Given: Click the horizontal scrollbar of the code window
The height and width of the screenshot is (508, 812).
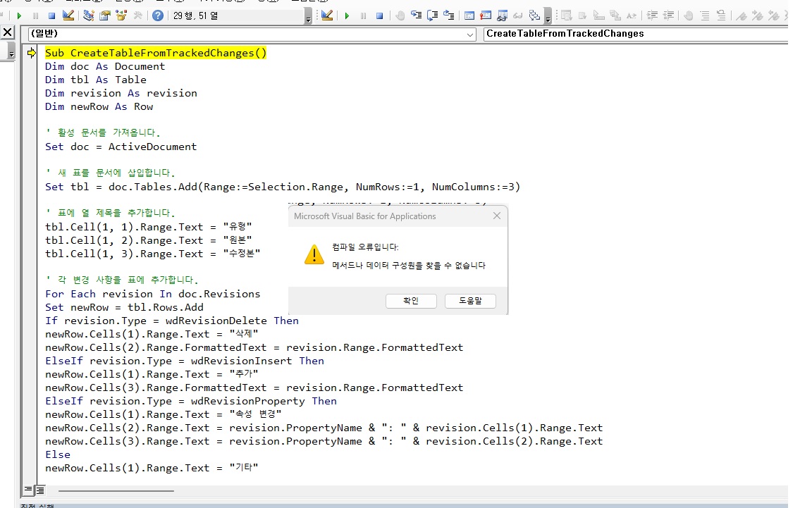Looking at the screenshot, I should pyautogui.click(x=116, y=490).
